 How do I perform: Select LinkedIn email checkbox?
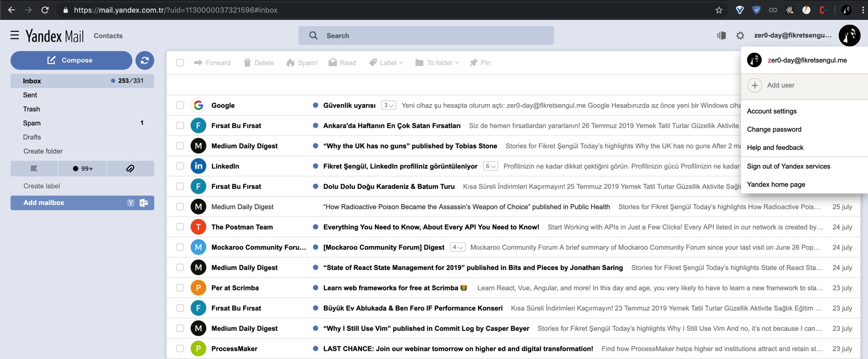coord(180,166)
